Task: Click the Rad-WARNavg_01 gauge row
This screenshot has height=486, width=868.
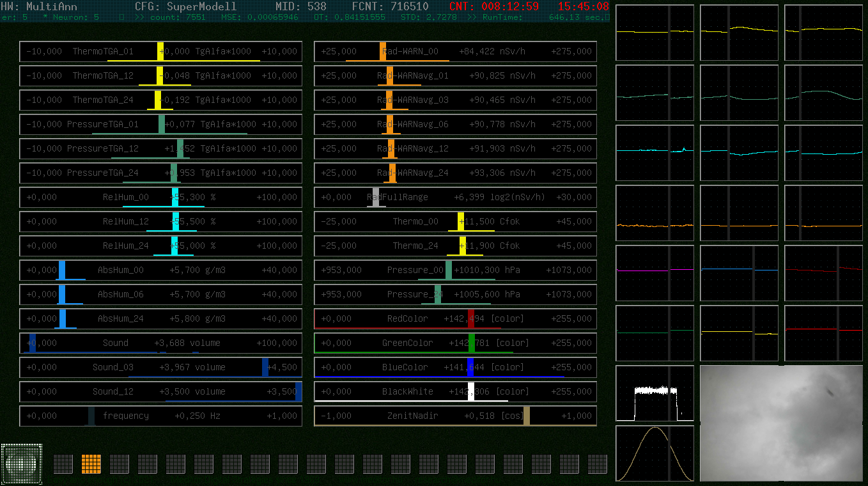Action: click(455, 76)
